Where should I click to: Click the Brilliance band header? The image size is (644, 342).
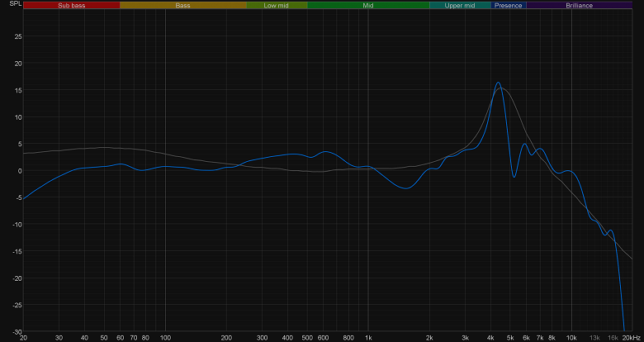[579, 5]
